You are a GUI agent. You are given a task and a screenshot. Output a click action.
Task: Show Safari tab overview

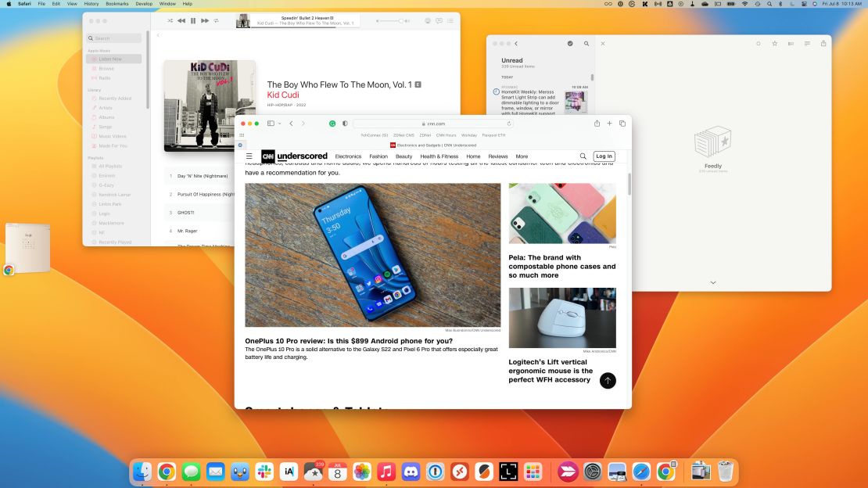(622, 124)
